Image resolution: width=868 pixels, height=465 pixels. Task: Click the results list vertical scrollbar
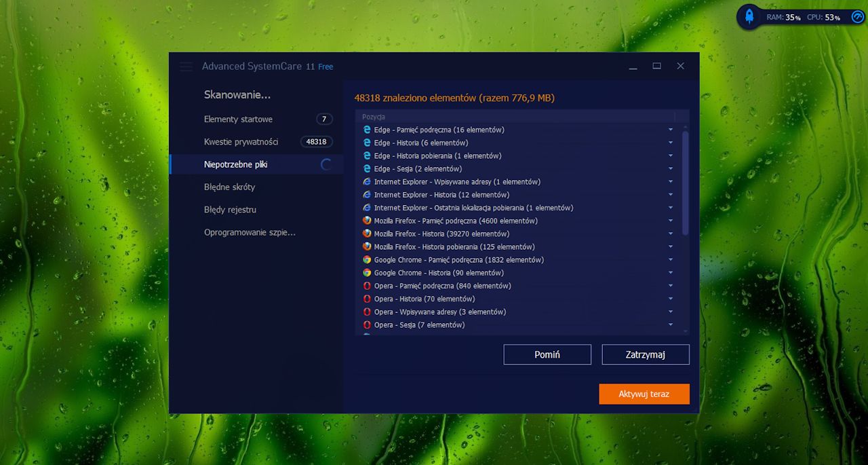tap(685, 183)
